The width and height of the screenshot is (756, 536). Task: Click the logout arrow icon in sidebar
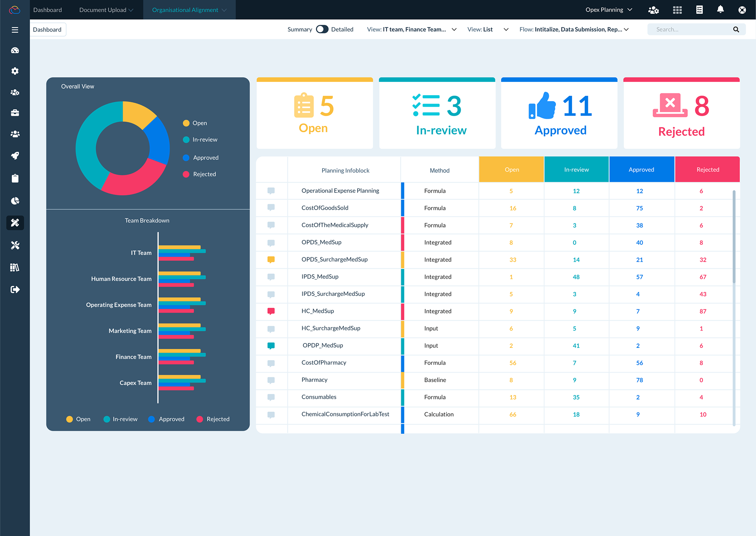click(x=15, y=290)
